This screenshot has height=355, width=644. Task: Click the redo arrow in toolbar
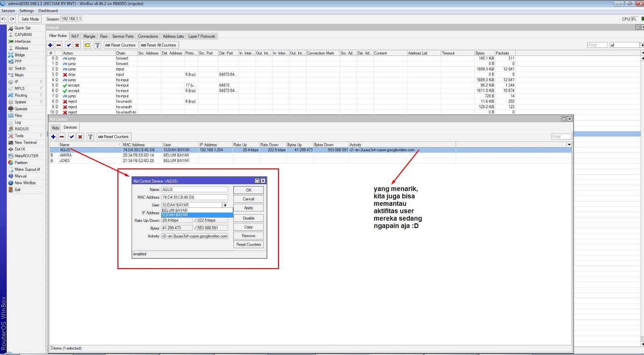(x=12, y=19)
